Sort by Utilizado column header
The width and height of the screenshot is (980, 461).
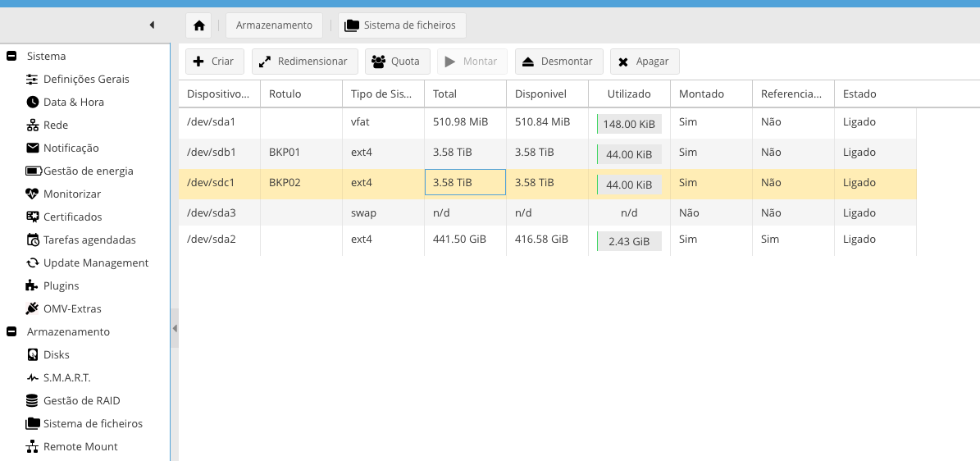[x=629, y=94]
